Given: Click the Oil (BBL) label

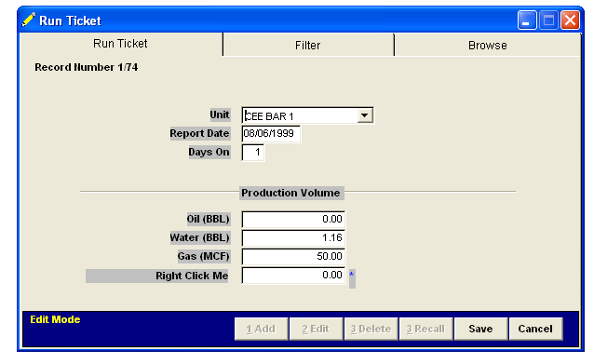Looking at the screenshot, I should point(209,220).
